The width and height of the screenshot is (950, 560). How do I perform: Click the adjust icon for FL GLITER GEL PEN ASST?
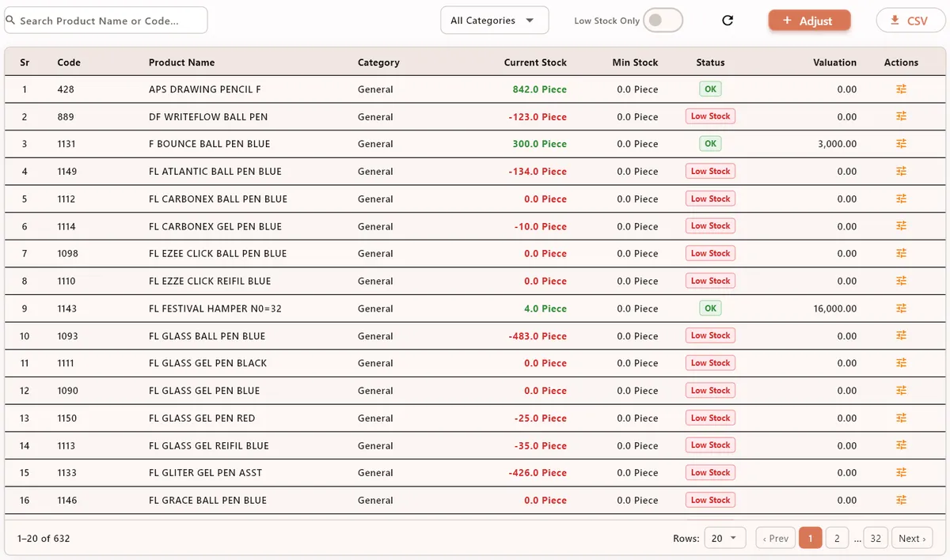click(x=901, y=472)
